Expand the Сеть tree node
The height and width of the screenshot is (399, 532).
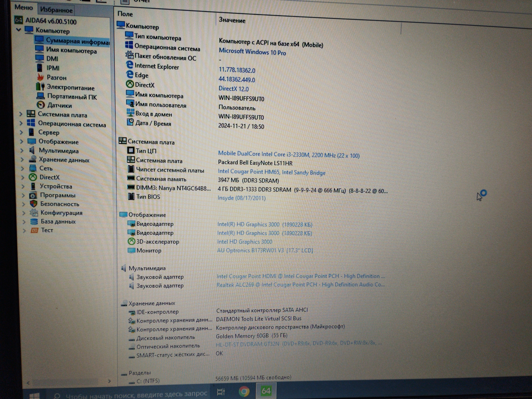pyautogui.click(x=22, y=168)
